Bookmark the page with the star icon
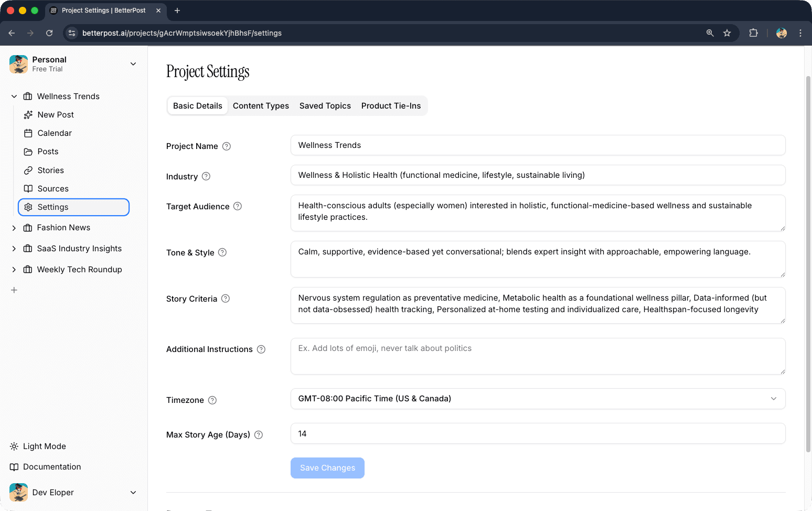The image size is (812, 511). 727,33
